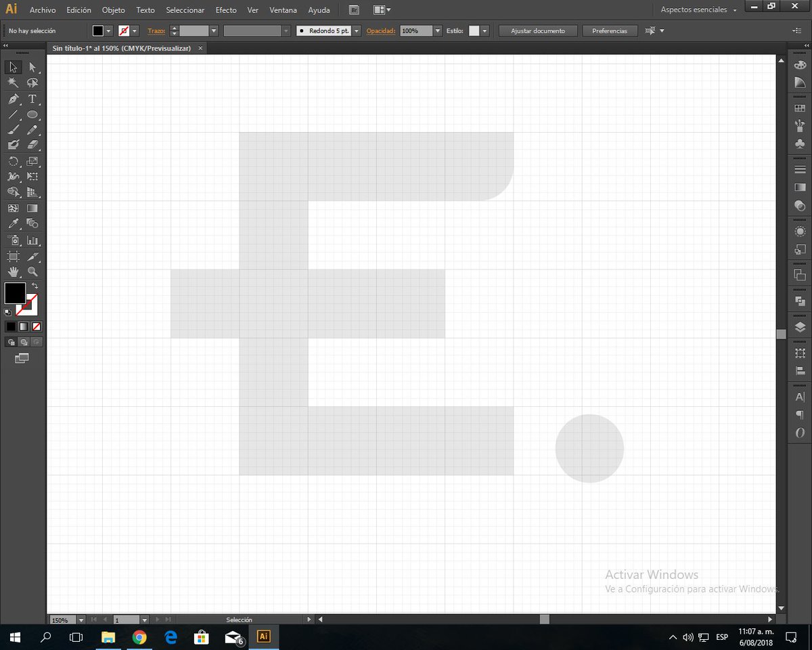The image size is (812, 650).
Task: Open the arrange documents dropdown
Action: pyautogui.click(x=382, y=10)
